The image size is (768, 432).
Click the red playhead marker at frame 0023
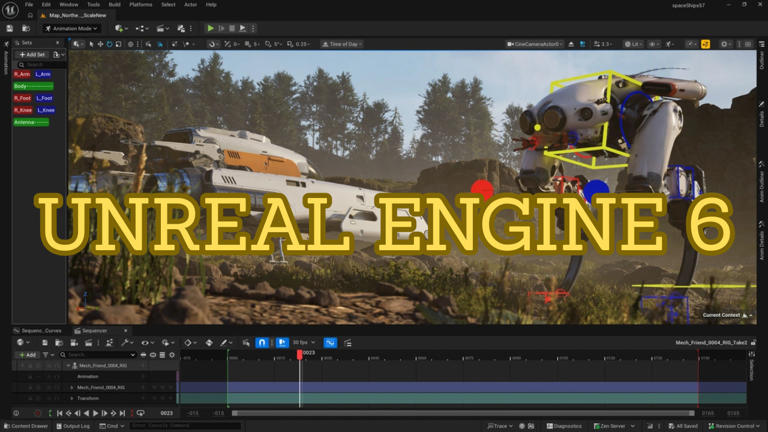(300, 354)
